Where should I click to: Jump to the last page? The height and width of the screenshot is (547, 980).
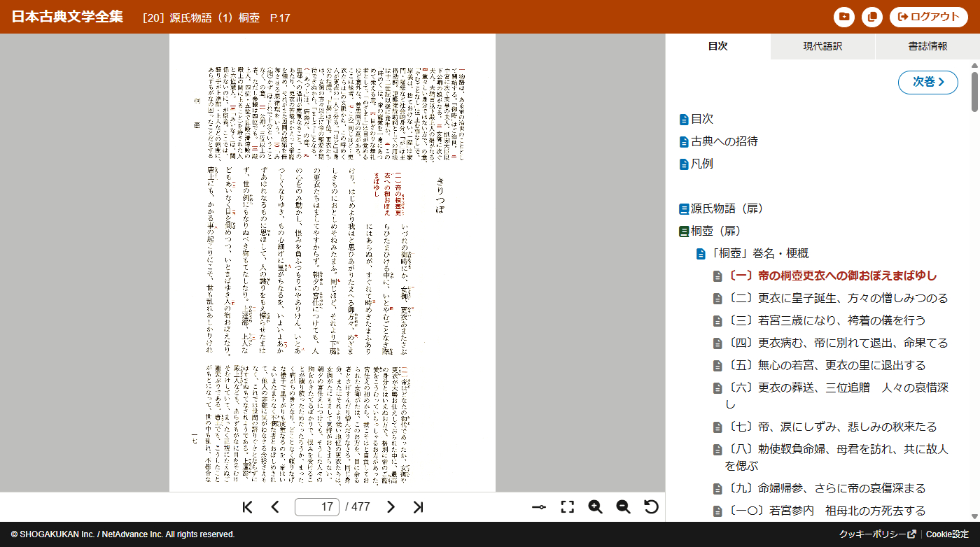click(419, 507)
